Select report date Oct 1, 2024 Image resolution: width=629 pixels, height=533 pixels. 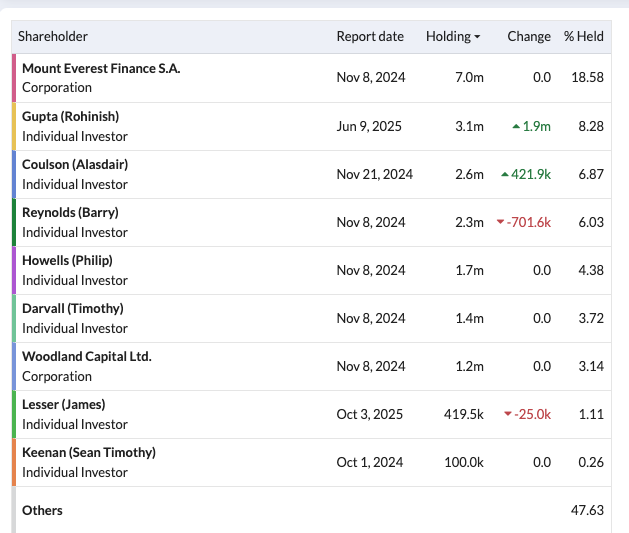click(x=369, y=462)
